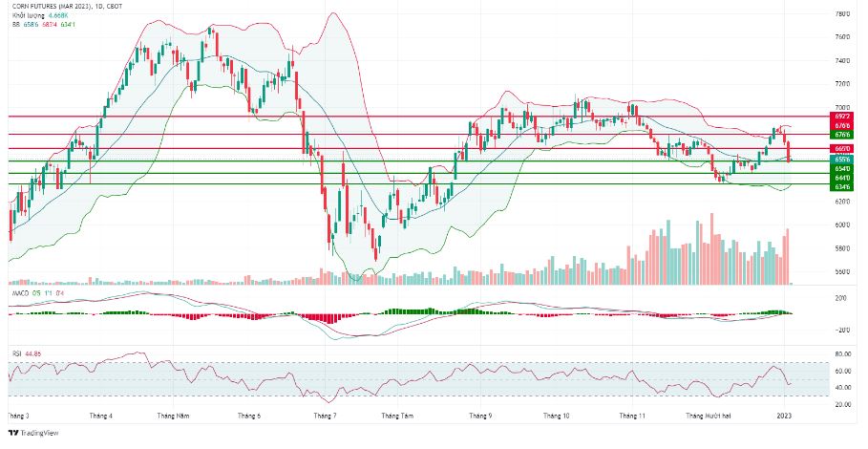The height and width of the screenshot is (449, 868).
Task: Click the last red candlestick near 2023
Action: 789,151
